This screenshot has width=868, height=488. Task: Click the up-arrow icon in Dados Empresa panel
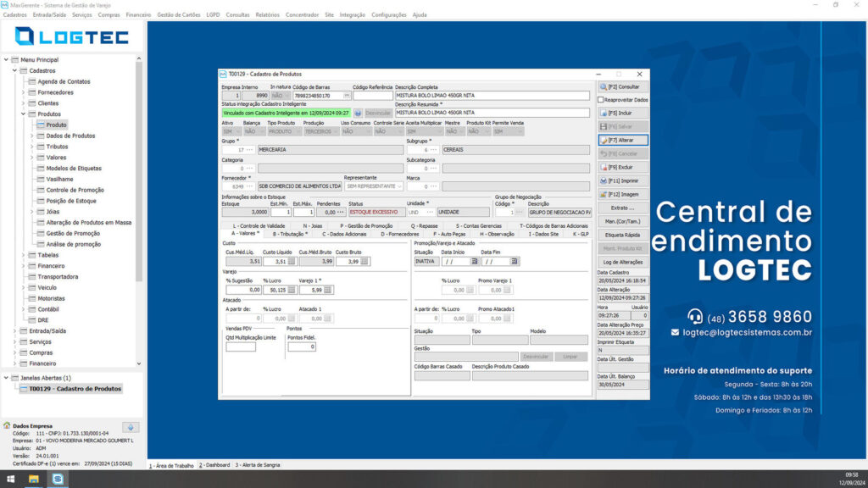point(131,427)
